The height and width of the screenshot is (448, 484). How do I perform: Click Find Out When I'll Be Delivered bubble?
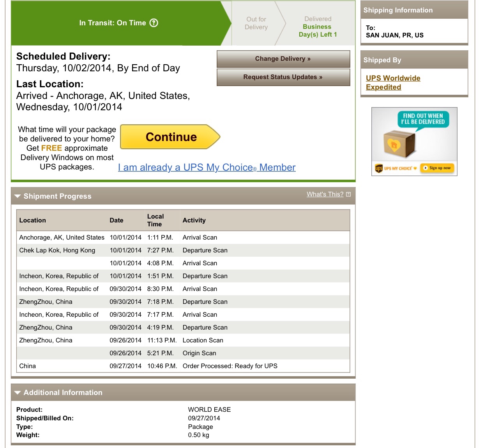point(423,119)
